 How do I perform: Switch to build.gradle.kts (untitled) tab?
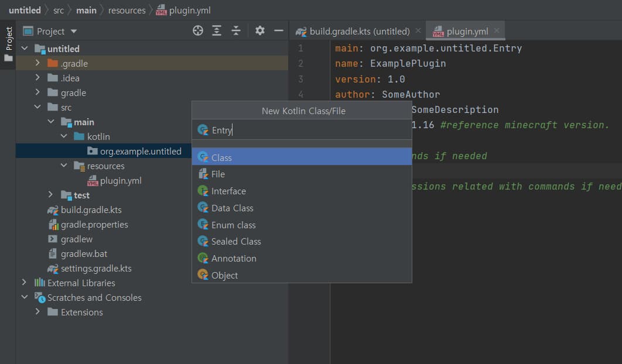359,32
